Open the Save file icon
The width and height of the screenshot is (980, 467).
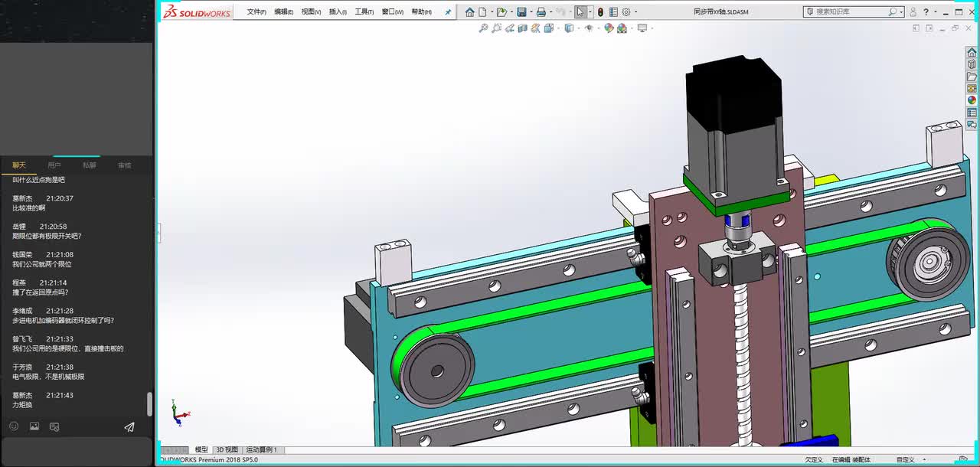point(521,11)
